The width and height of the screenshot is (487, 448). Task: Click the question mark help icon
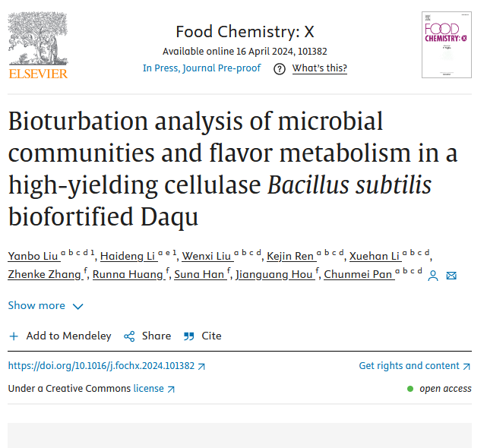click(x=280, y=68)
